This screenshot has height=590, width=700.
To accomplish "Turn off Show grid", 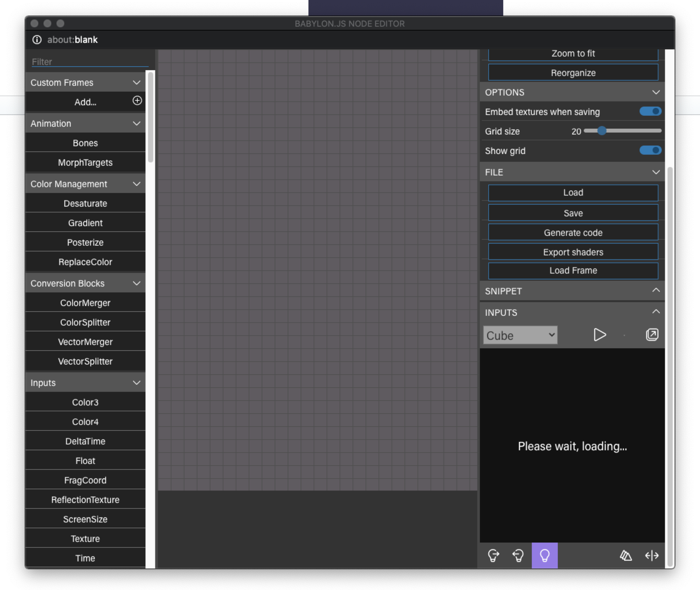I will tap(650, 150).
